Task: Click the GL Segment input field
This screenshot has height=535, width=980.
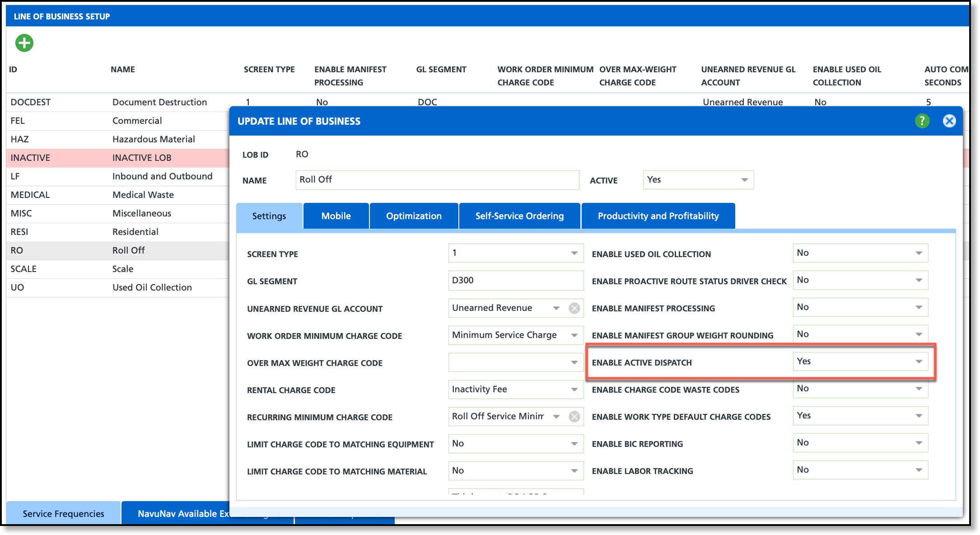Action: [515, 281]
